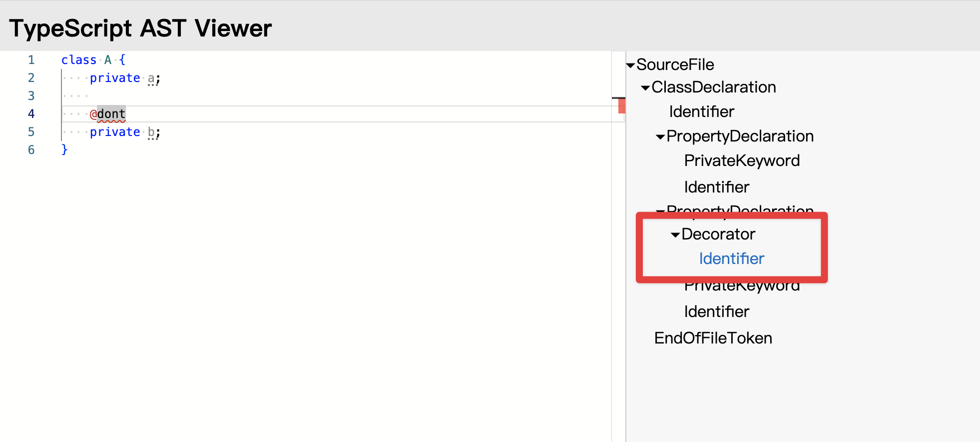Image resolution: width=980 pixels, height=442 pixels.
Task: Click the 'private' keyword on line 2
Action: point(115,78)
